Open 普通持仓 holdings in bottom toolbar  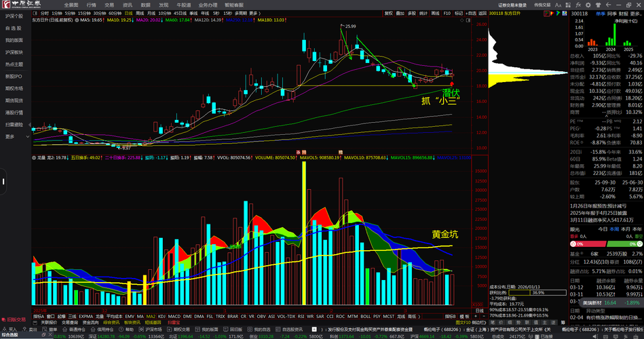pyautogui.click(x=74, y=329)
